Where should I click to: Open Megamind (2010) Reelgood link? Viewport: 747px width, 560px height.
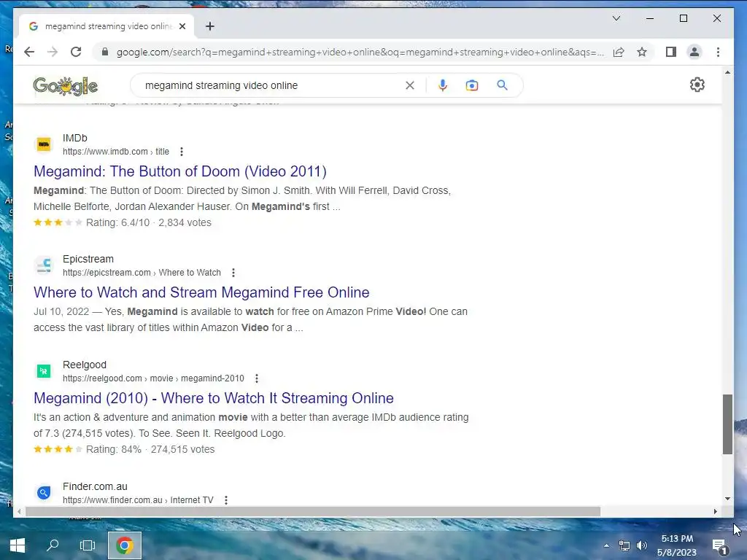coord(214,398)
